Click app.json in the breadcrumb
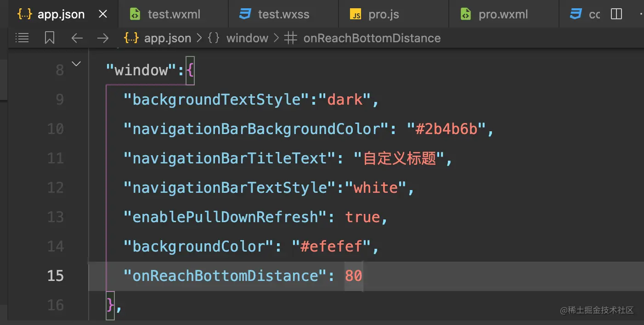This screenshot has height=325, width=644. pyautogui.click(x=168, y=38)
